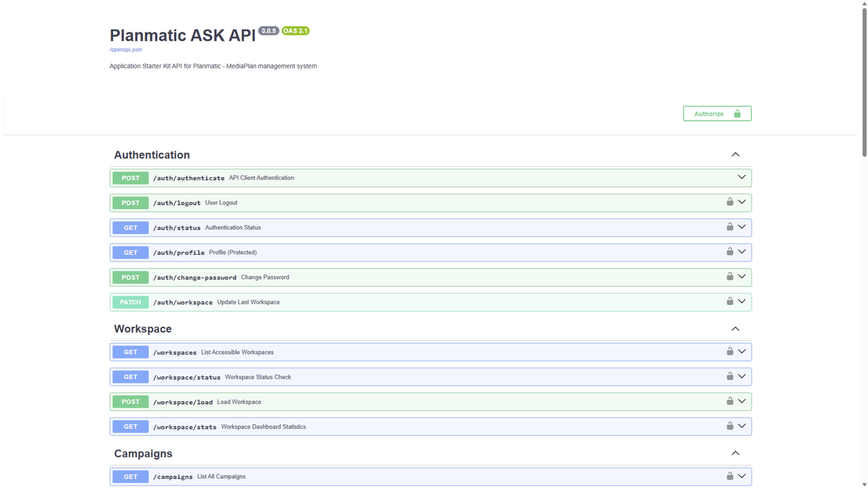868x488 pixels.
Task: Click the Campaigns section heading
Action: [x=143, y=453]
